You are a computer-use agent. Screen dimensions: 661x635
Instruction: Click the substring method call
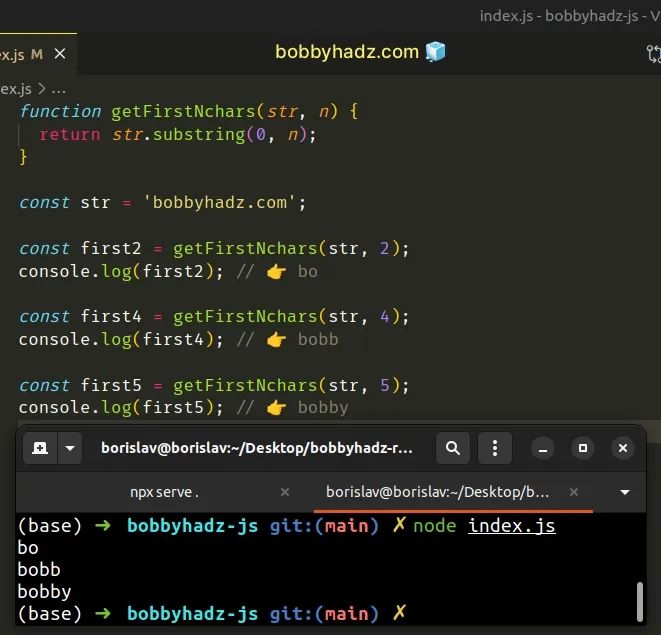[x=199, y=135]
